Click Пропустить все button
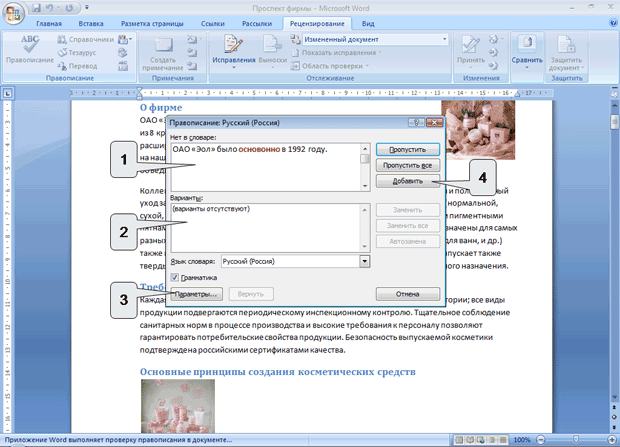The width and height of the screenshot is (620, 447). pyautogui.click(x=408, y=165)
